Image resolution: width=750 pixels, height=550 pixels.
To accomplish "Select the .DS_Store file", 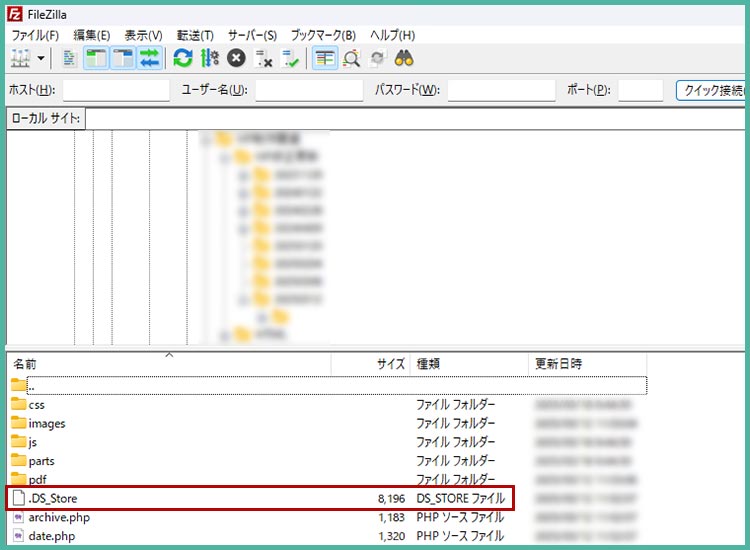I will (x=328, y=498).
